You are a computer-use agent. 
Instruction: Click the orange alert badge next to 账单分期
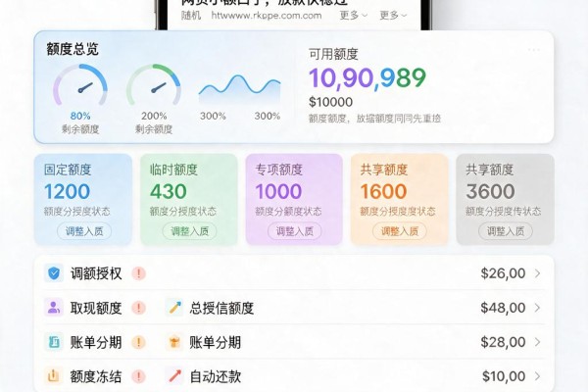click(x=138, y=342)
